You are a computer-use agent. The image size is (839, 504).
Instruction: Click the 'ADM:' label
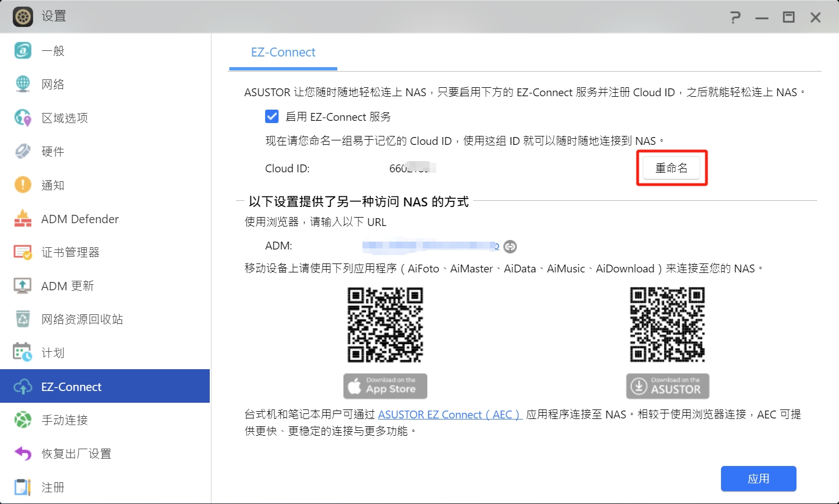pos(279,246)
